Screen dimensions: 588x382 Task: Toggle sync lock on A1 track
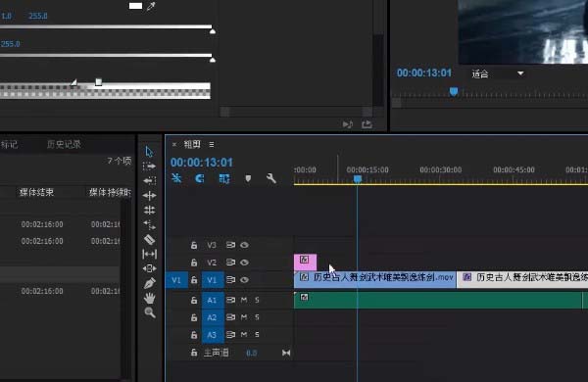230,300
